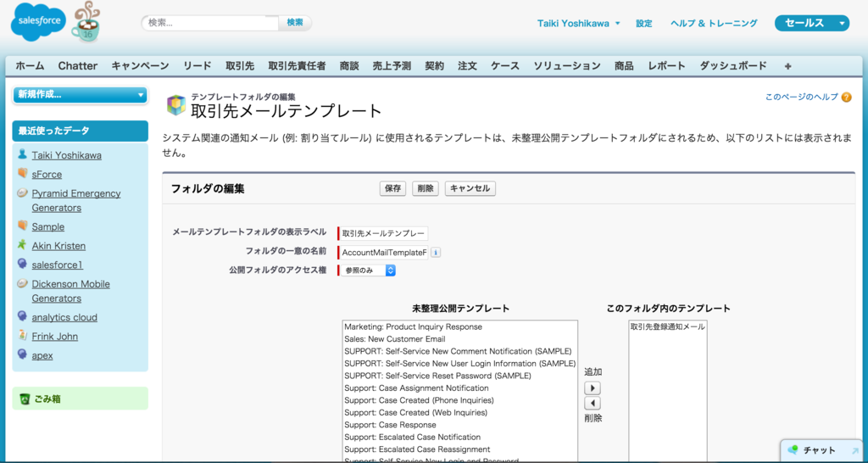Select Sales: New Customer Email
Viewport: 868px width, 463px height.
tap(460, 339)
